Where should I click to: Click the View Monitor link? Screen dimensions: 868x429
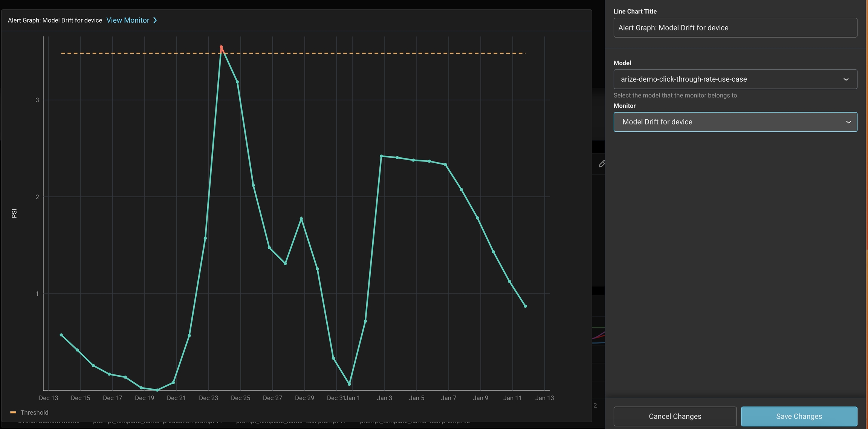128,20
